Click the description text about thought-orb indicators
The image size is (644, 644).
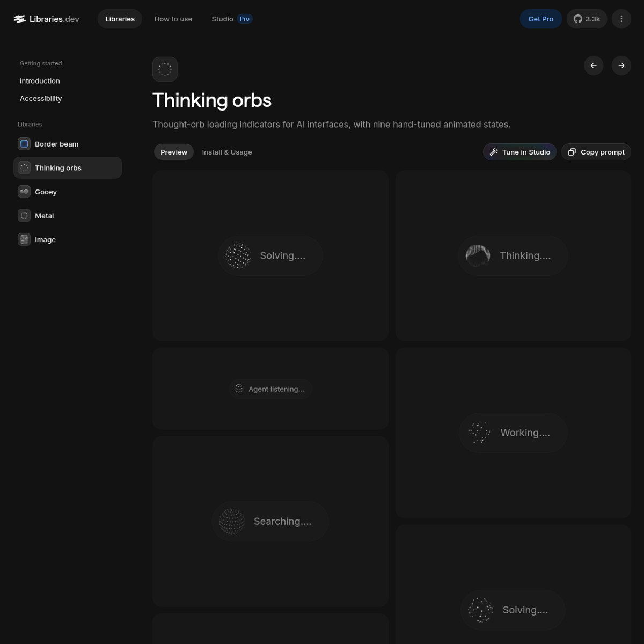coord(331,124)
